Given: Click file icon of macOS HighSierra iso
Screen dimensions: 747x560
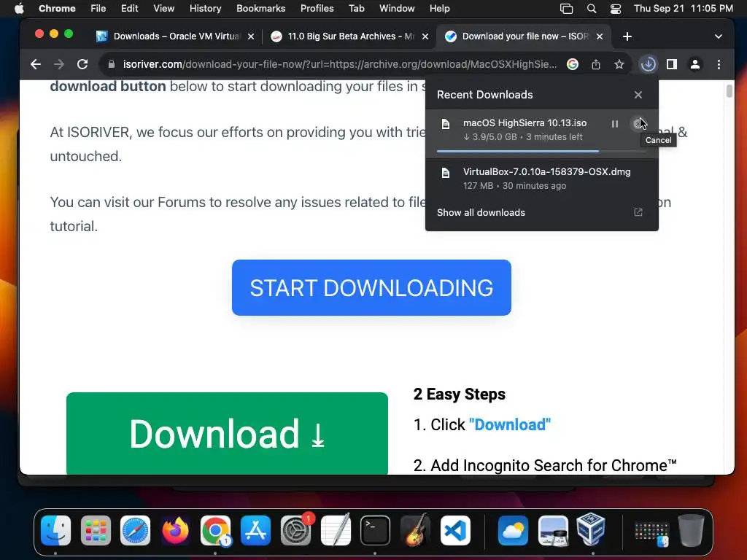Looking at the screenshot, I should [x=446, y=124].
